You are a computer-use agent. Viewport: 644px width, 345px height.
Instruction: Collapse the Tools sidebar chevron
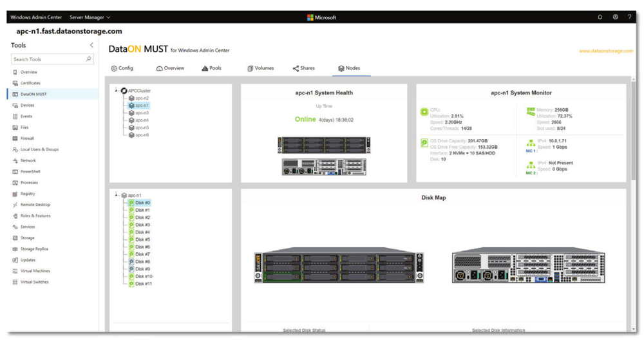click(91, 45)
